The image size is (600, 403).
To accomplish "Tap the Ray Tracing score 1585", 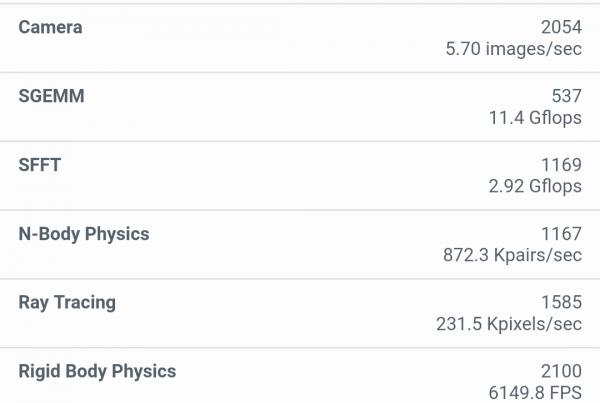I will [561, 302].
